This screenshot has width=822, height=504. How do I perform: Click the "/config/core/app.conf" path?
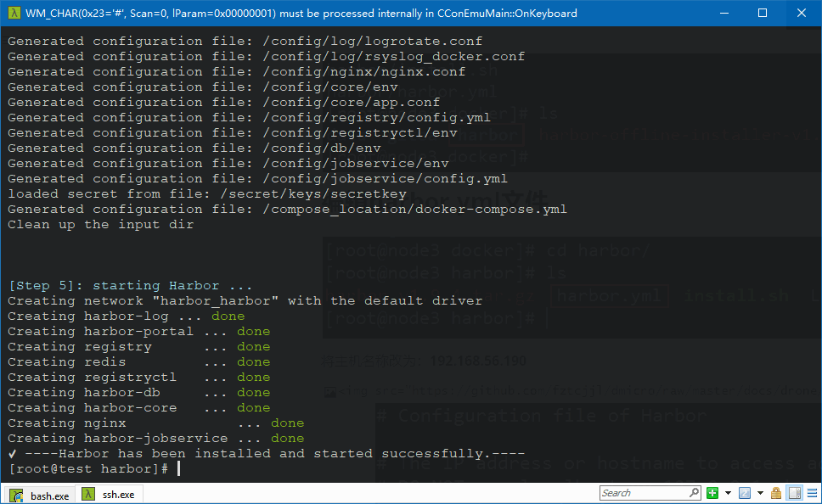click(352, 102)
